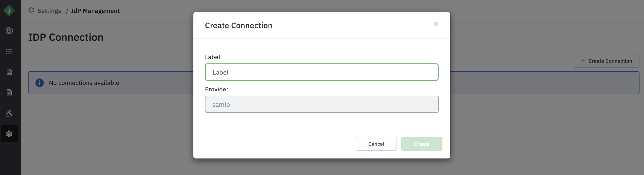
Task: Click the Create Connection dialog title
Action: [x=238, y=26]
